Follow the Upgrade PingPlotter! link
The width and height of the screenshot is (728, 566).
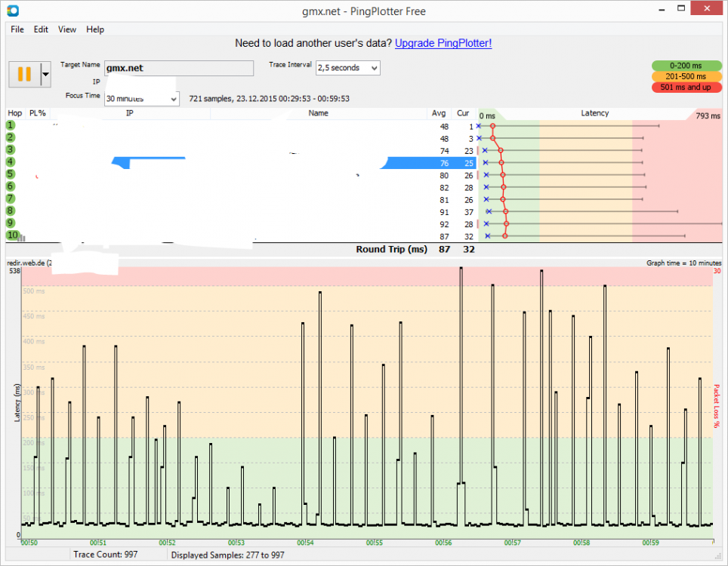(443, 43)
